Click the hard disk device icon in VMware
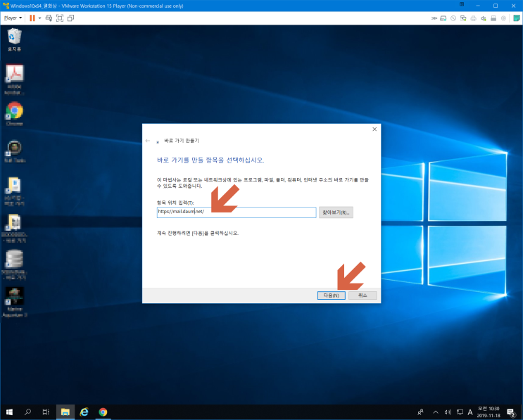523x420 pixels. [x=443, y=18]
